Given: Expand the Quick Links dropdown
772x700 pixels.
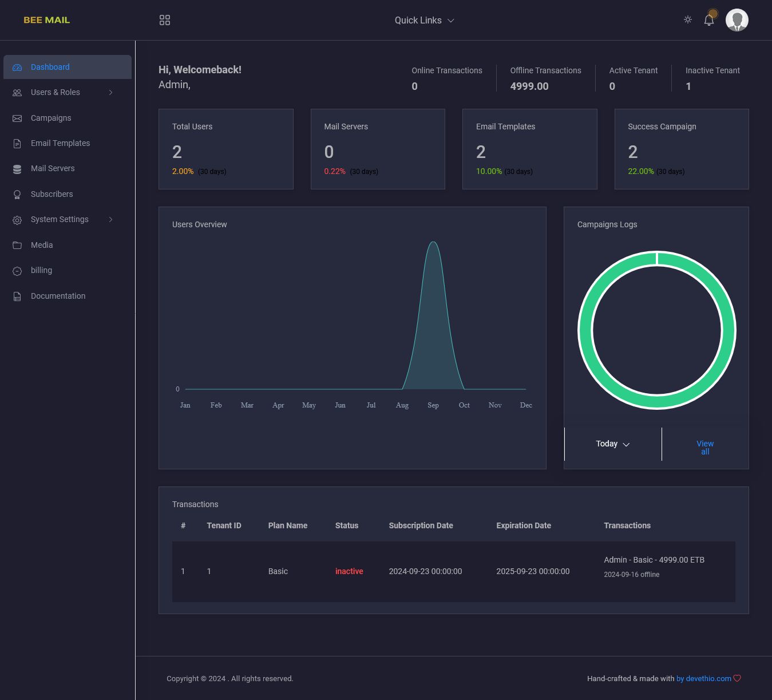Looking at the screenshot, I should click(424, 20).
